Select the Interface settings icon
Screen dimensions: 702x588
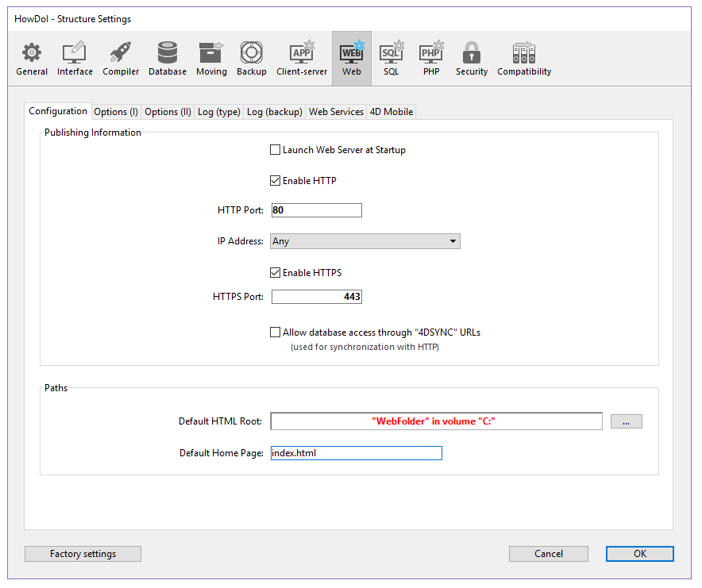click(x=75, y=60)
